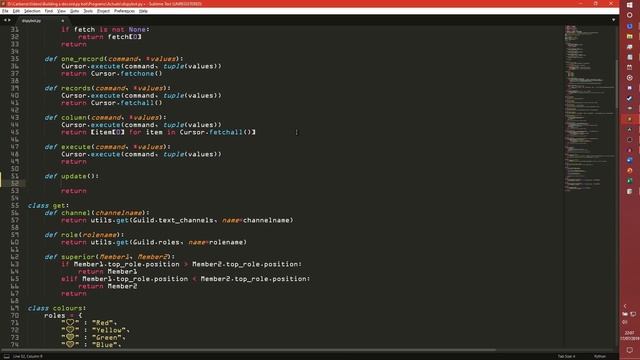The width and height of the screenshot is (640, 360).
Task: Click the battery icon in system tray
Action: point(625,314)
